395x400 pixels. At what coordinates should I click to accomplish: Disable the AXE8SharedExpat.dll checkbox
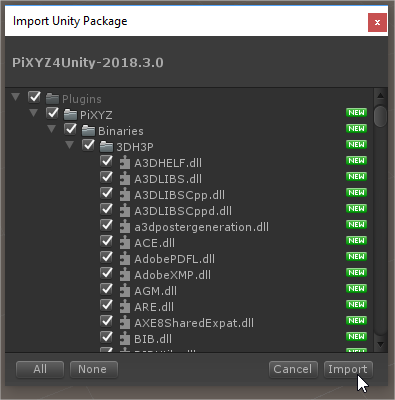[x=107, y=321]
